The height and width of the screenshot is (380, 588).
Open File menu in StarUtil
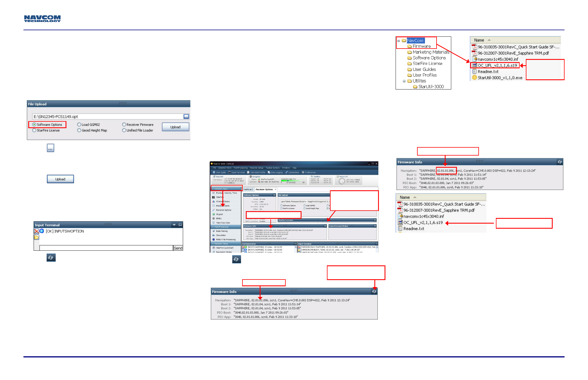(x=214, y=168)
